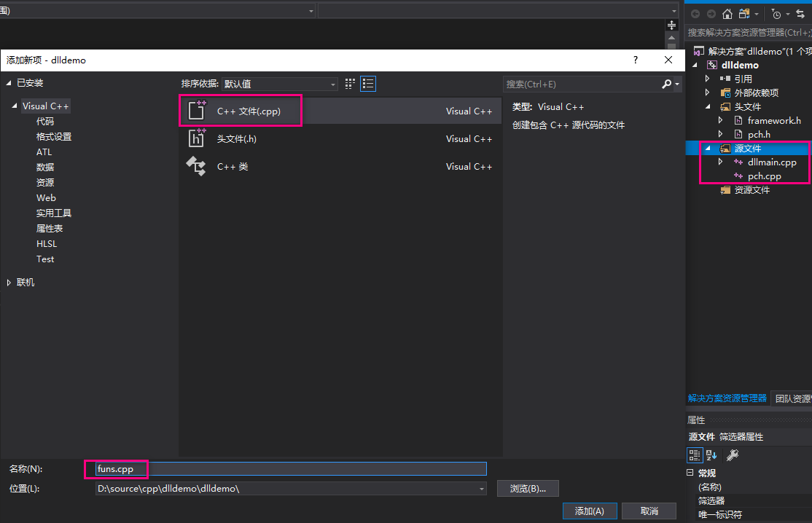812x523 pixels.
Task: Click the 搜索(Ctrl+E) search field in dialog
Action: click(582, 84)
